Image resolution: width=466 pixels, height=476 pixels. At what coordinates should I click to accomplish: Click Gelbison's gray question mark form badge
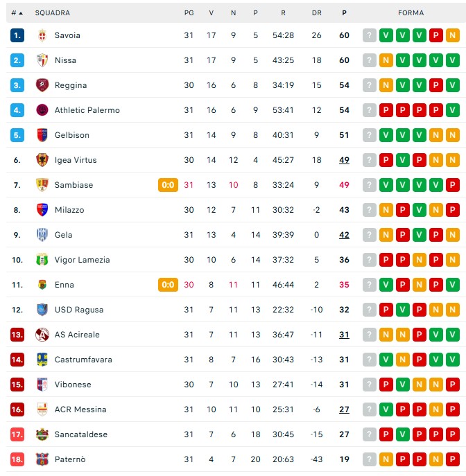click(370, 135)
